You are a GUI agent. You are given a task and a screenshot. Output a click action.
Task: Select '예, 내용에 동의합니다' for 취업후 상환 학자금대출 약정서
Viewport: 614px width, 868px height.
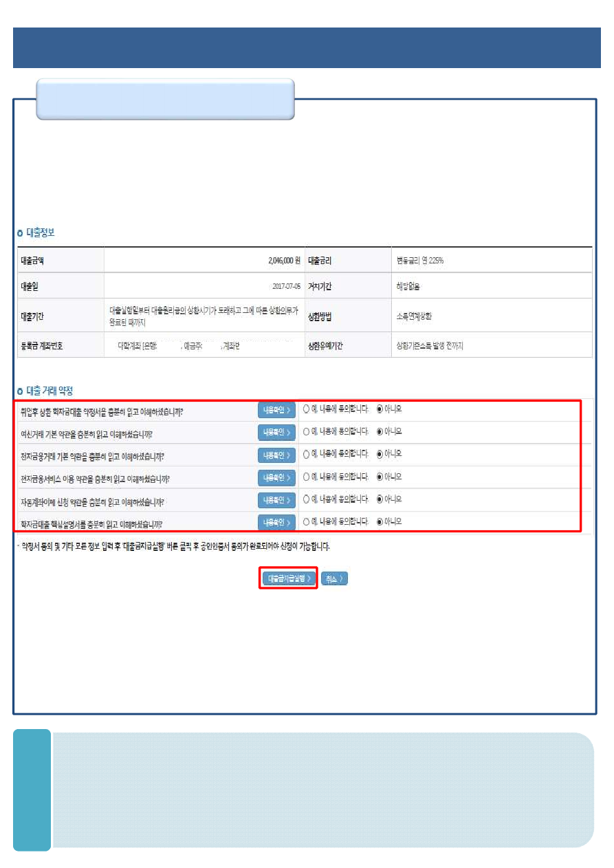pyautogui.click(x=307, y=409)
